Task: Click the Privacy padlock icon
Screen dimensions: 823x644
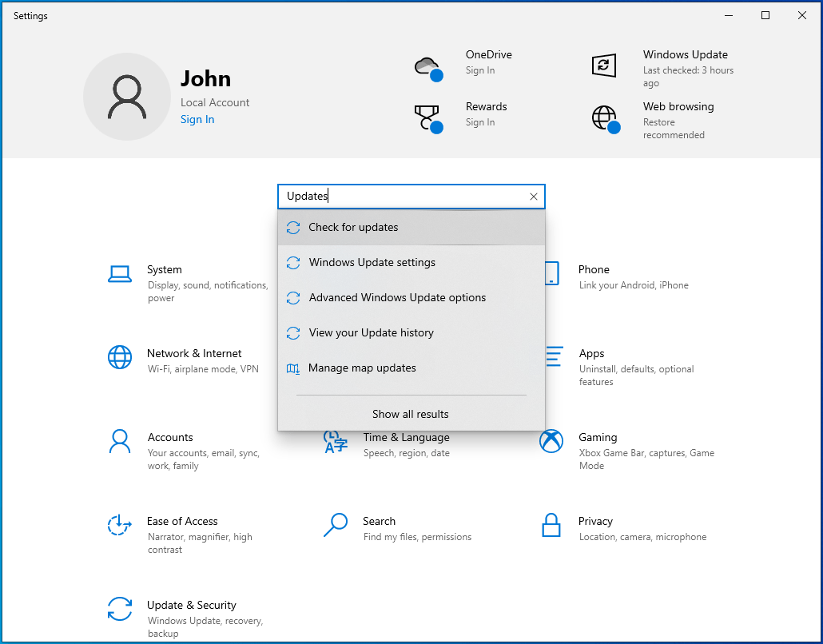Action: [551, 525]
